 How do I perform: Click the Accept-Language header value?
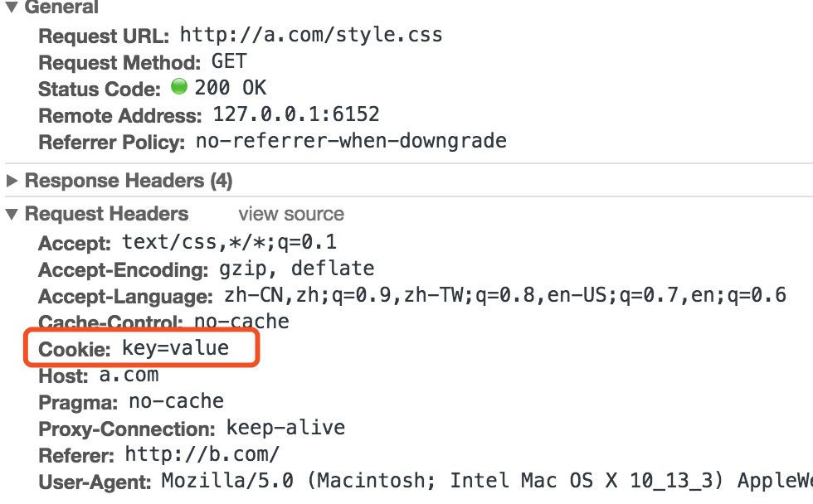(x=505, y=295)
